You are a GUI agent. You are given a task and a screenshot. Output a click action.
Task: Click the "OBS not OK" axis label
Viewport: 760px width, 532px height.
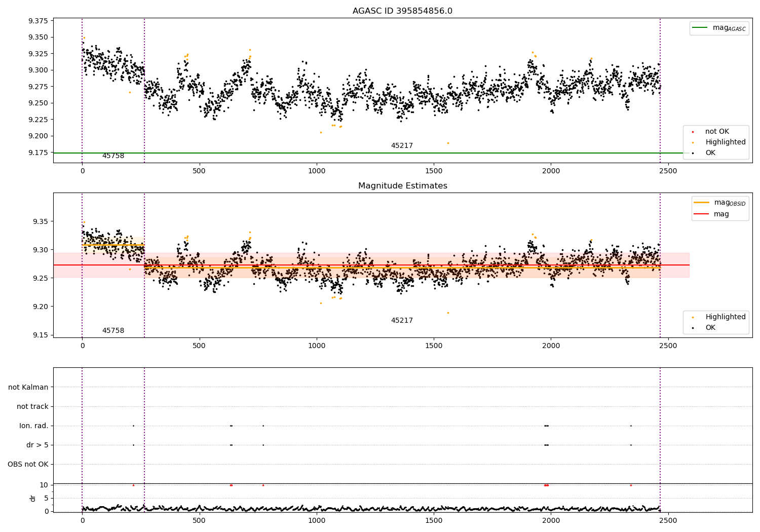[x=28, y=465]
